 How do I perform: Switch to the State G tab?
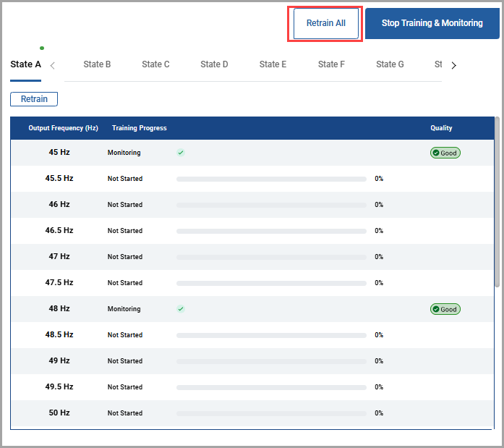coord(390,64)
